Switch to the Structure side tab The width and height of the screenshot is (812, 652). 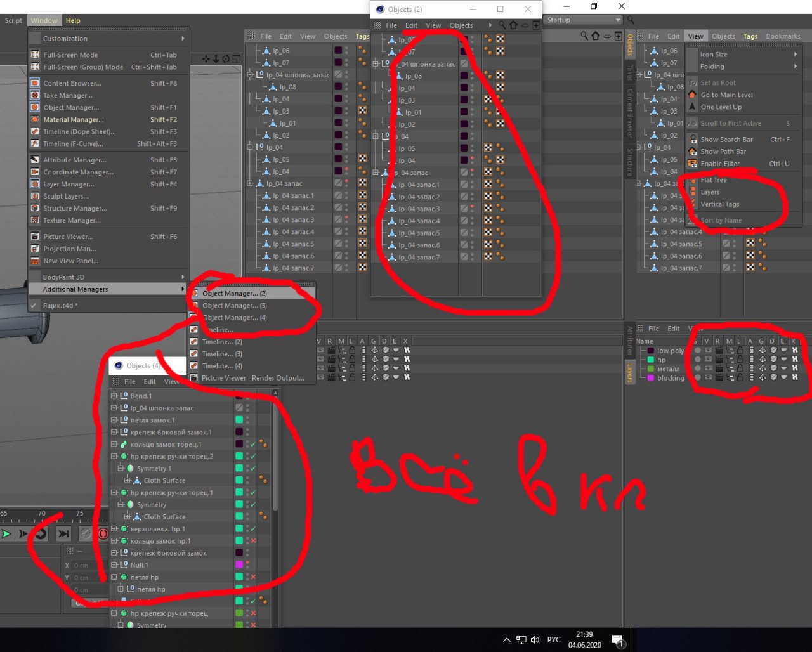click(x=629, y=161)
